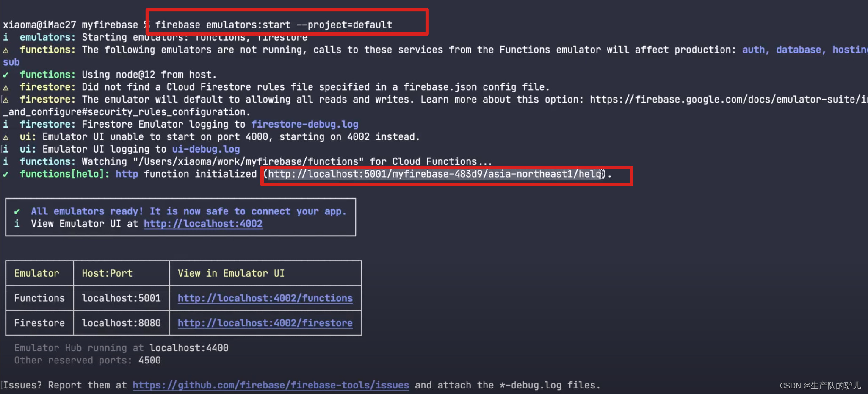Click the info symbol beside "View Emulator UI at"
Viewport: 868px width, 394px height.
pos(17,224)
